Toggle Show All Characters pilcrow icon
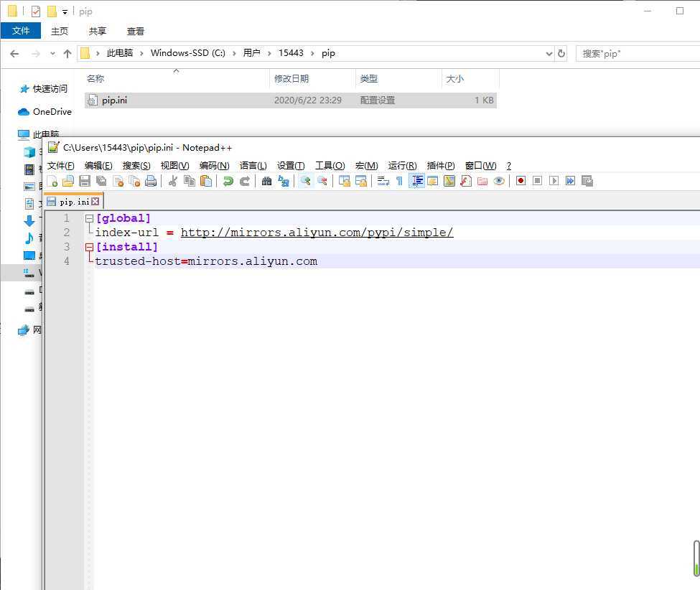Image resolution: width=700 pixels, height=590 pixels. pyautogui.click(x=400, y=181)
